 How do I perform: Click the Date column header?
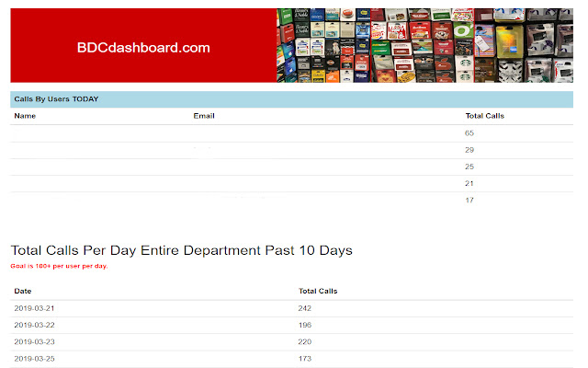coord(22,291)
